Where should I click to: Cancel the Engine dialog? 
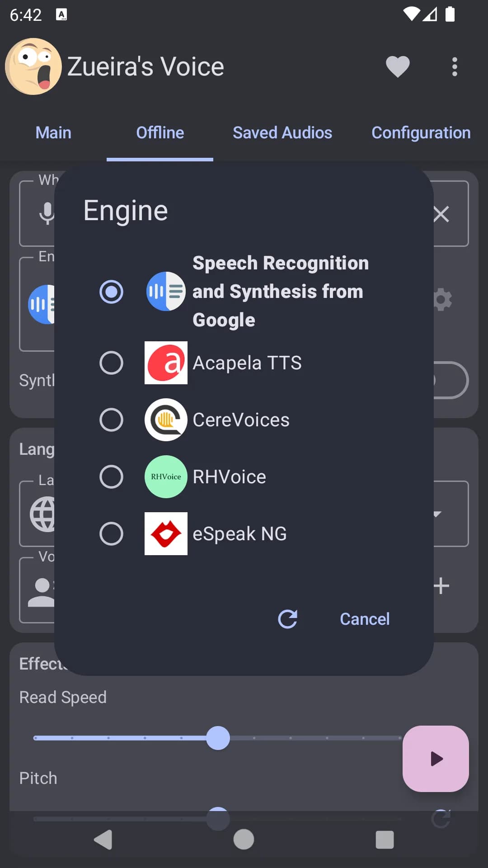pyautogui.click(x=365, y=619)
